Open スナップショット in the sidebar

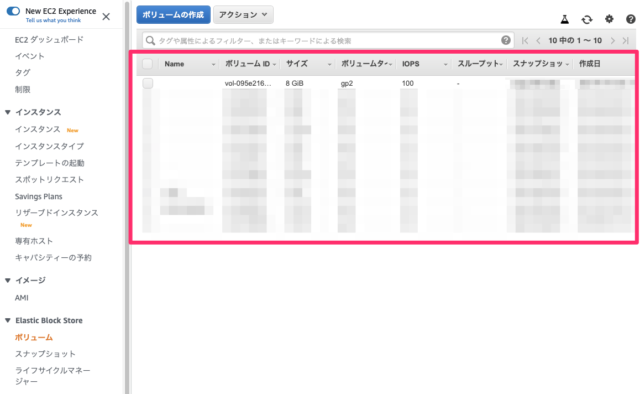pyautogui.click(x=45, y=354)
